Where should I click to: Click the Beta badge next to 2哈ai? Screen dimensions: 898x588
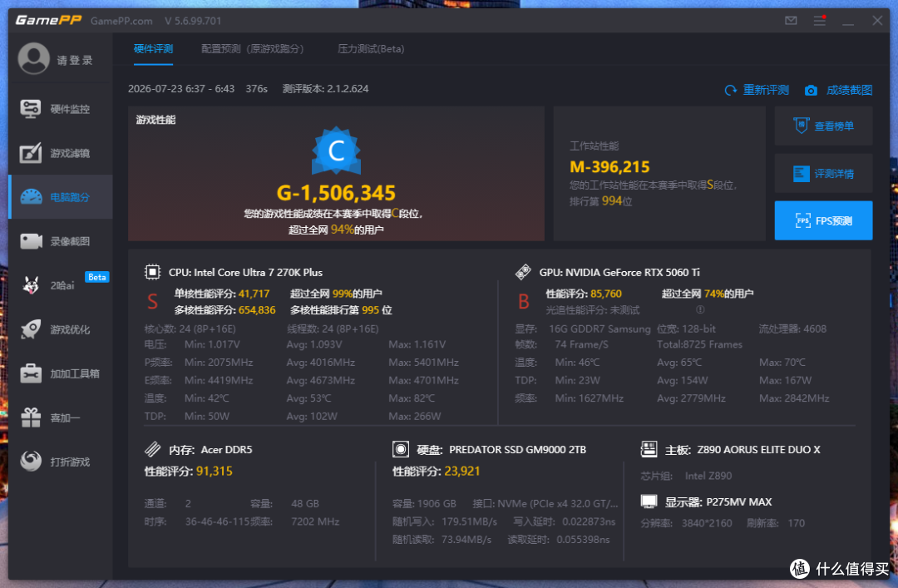coord(96,277)
